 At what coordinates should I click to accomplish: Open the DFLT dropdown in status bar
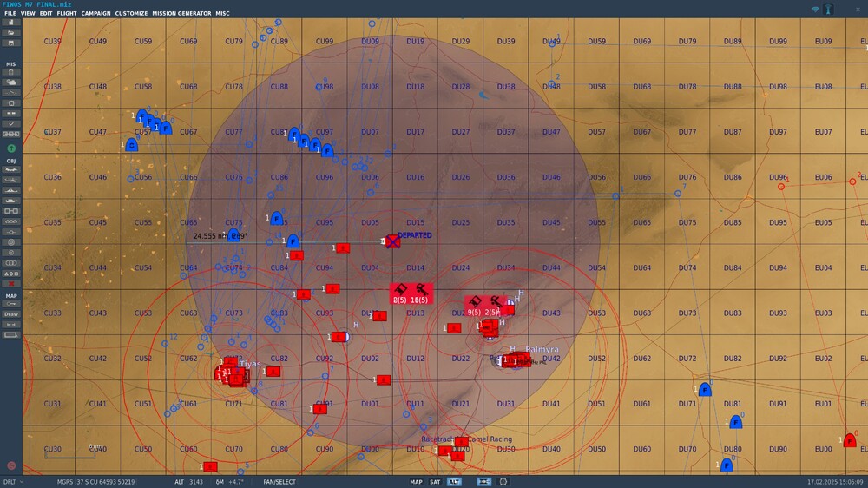coord(13,482)
